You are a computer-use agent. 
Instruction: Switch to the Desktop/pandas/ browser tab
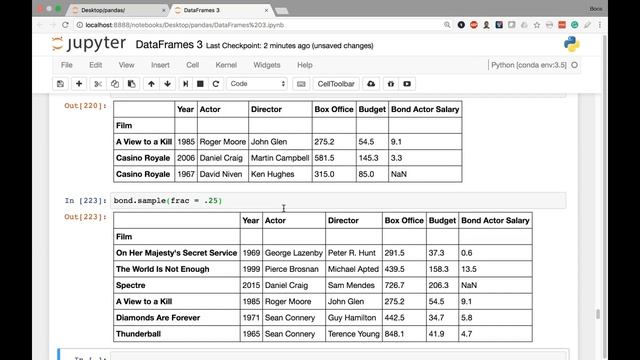(x=118, y=10)
